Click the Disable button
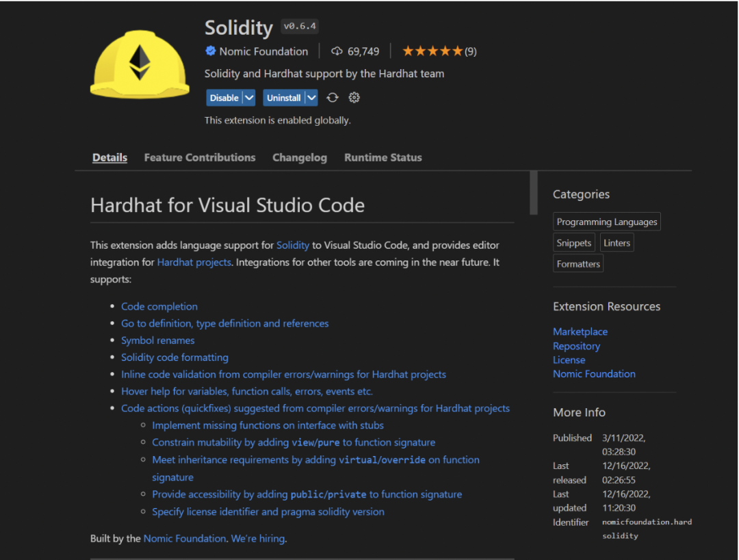 224,98
